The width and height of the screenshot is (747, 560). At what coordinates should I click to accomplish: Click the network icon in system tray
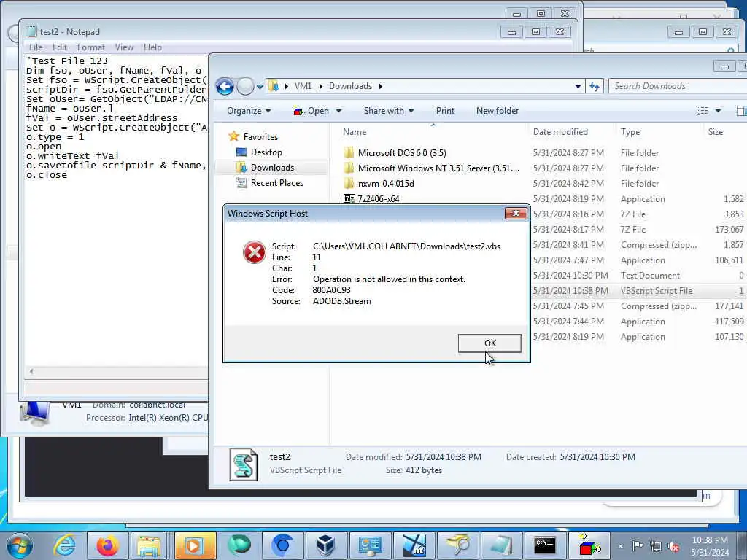pyautogui.click(x=656, y=546)
